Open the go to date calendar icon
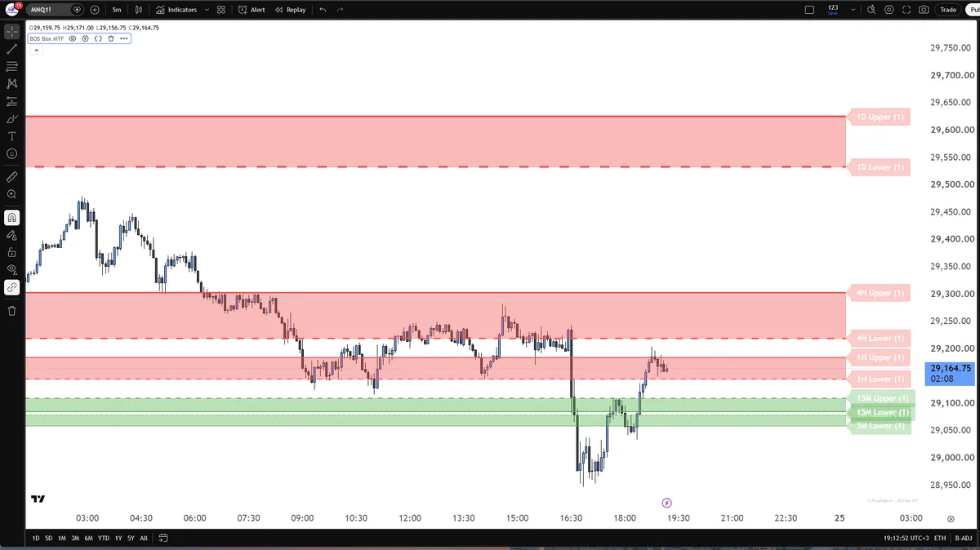980x550 pixels. (x=163, y=538)
